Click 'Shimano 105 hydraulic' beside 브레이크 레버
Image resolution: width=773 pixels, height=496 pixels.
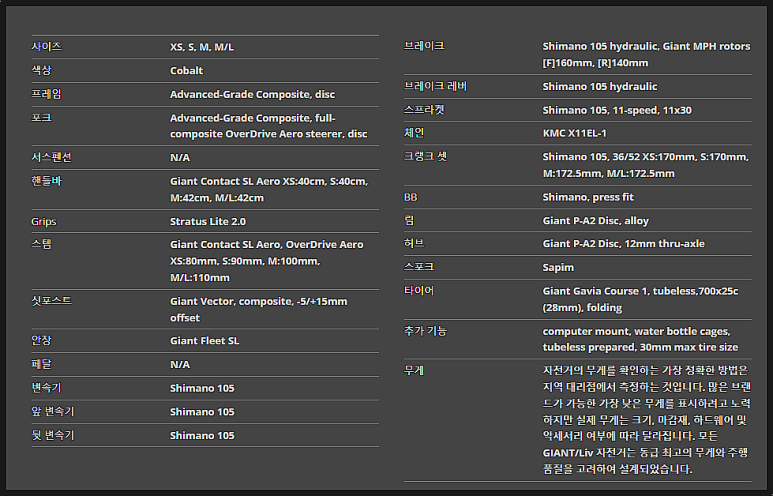pos(600,86)
